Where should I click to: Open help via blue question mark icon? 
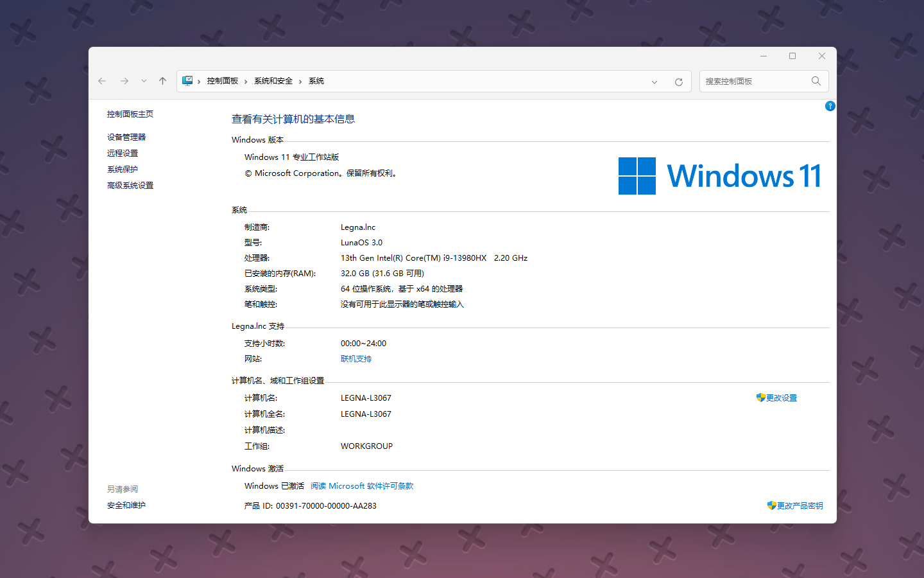[830, 106]
